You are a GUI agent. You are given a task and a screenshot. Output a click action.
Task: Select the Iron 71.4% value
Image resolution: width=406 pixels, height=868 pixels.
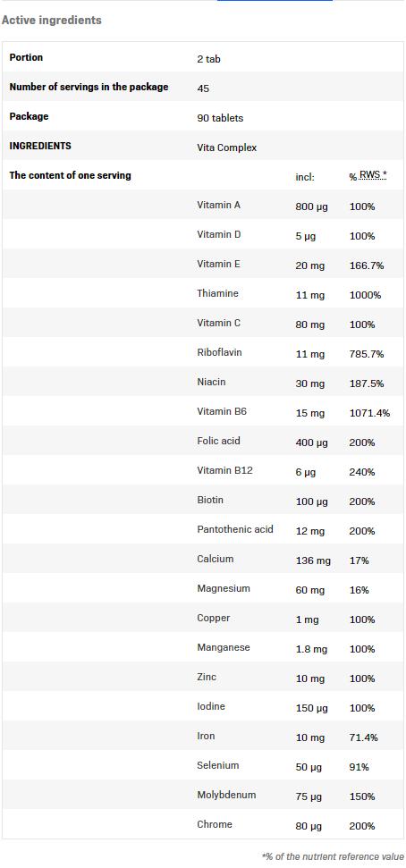[364, 737]
